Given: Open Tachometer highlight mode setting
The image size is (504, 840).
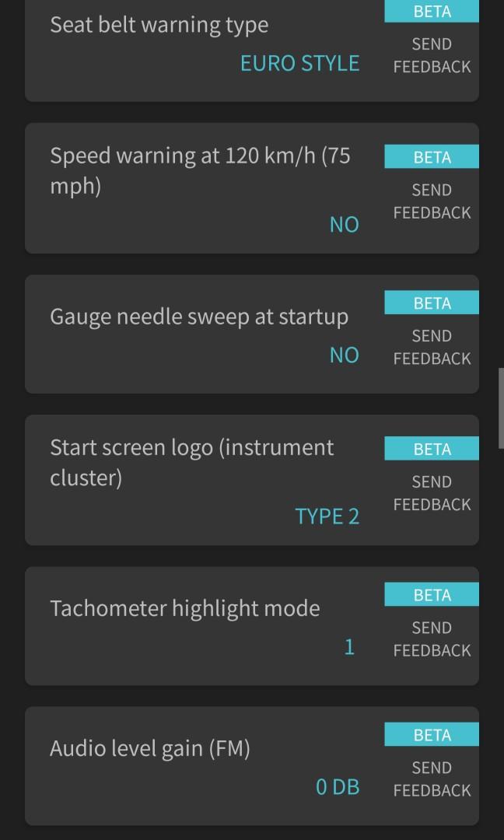Looking at the screenshot, I should click(x=185, y=608).
